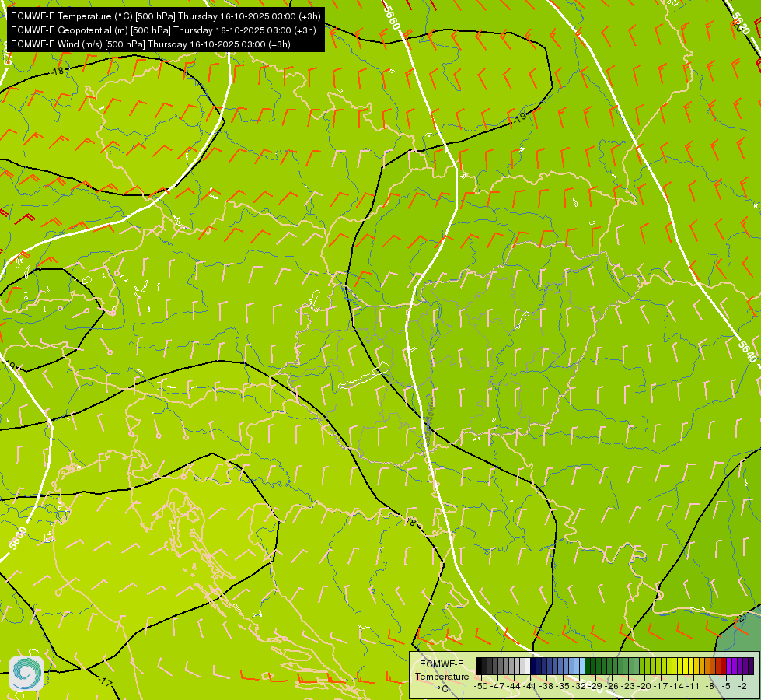The width and height of the screenshot is (761, 700).
Task: Click the 5640 geopotential contour label
Action: click(x=748, y=352)
